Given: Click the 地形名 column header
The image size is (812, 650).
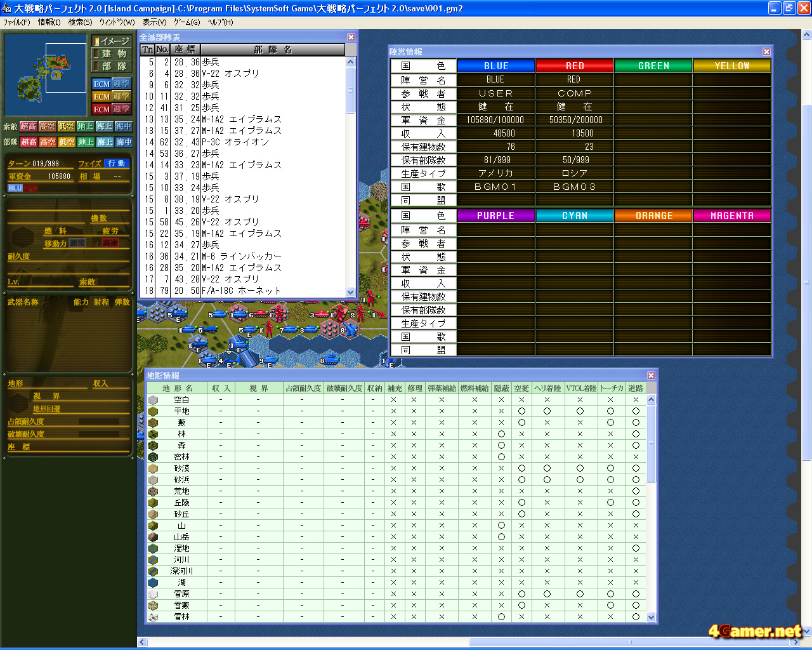Looking at the screenshot, I should (178, 388).
